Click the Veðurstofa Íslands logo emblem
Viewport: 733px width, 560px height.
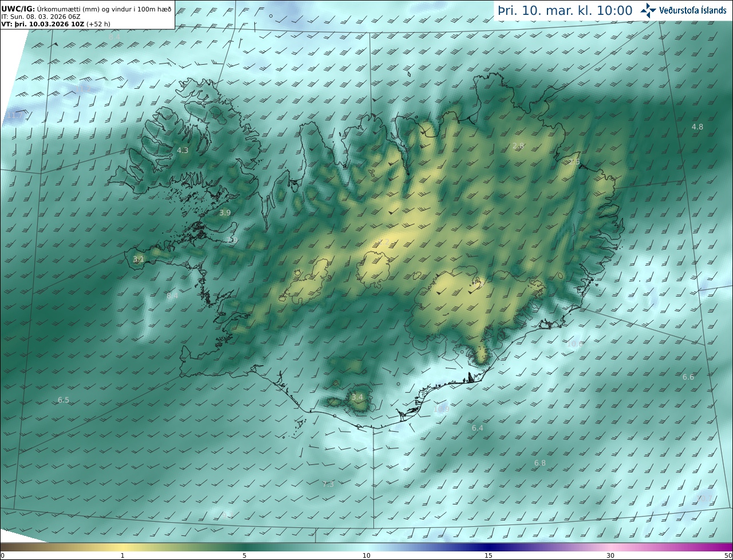pyautogui.click(x=649, y=10)
